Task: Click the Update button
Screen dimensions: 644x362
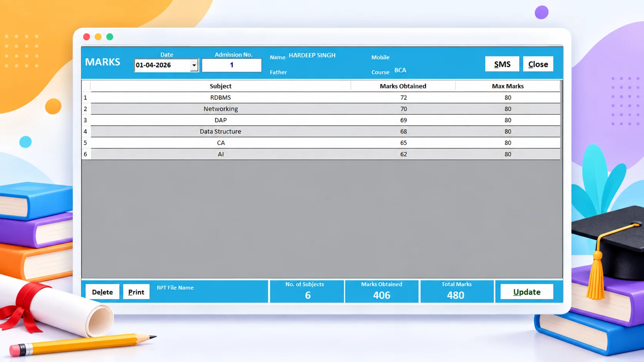Action: [527, 292]
